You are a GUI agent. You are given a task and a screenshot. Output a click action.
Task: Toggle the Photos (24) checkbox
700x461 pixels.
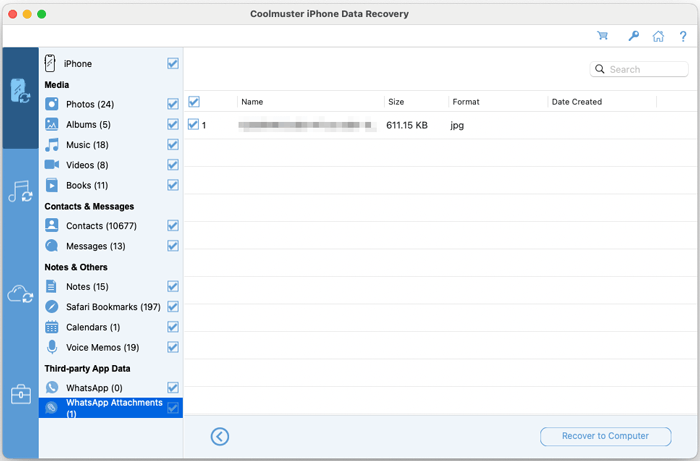pos(173,104)
